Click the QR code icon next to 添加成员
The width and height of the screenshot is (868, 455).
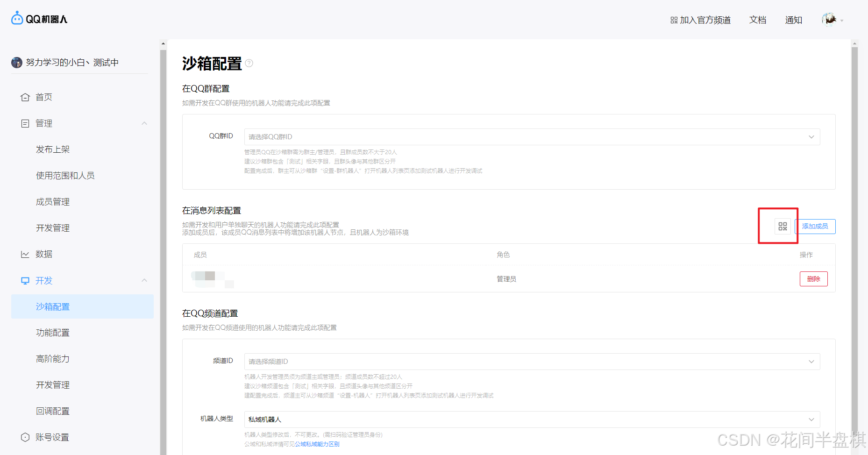[x=783, y=226]
